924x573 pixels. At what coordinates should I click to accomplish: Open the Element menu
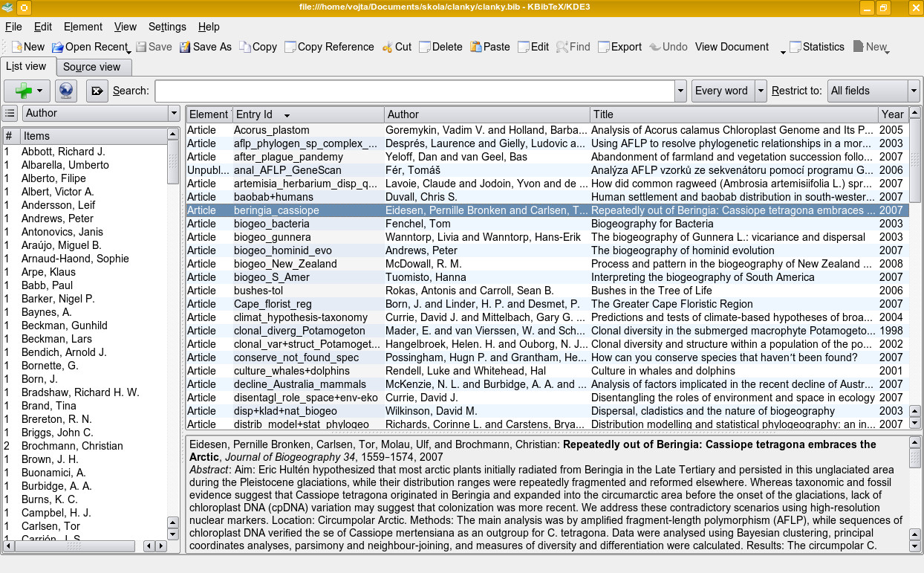tap(83, 27)
